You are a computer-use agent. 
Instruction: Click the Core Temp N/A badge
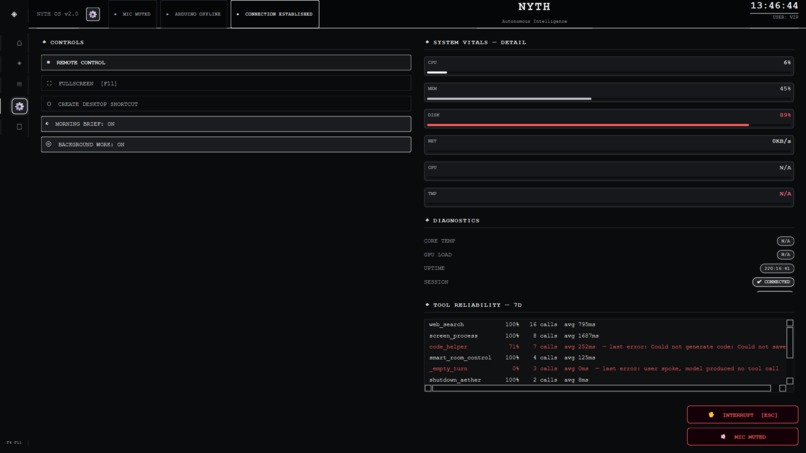click(785, 241)
